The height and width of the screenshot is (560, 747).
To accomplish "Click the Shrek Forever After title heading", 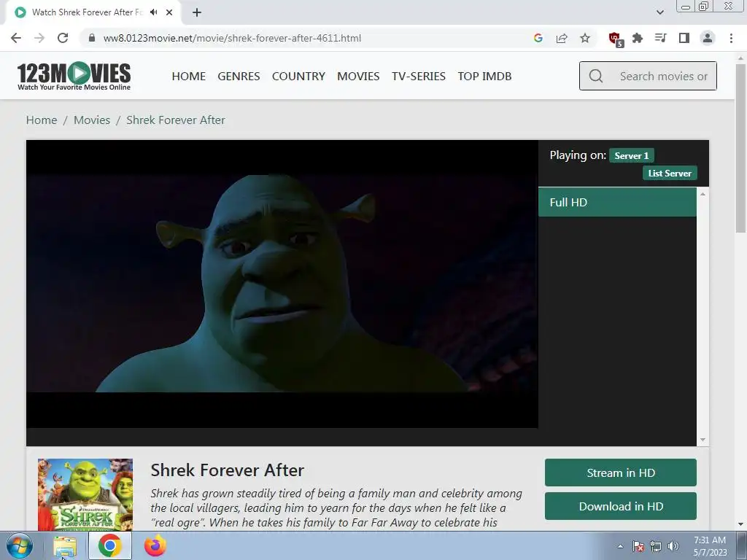I will (228, 470).
